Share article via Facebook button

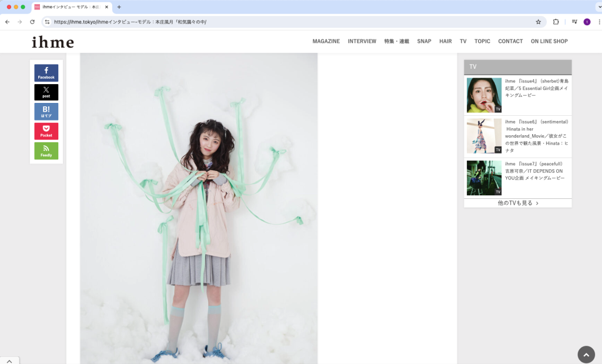point(46,73)
